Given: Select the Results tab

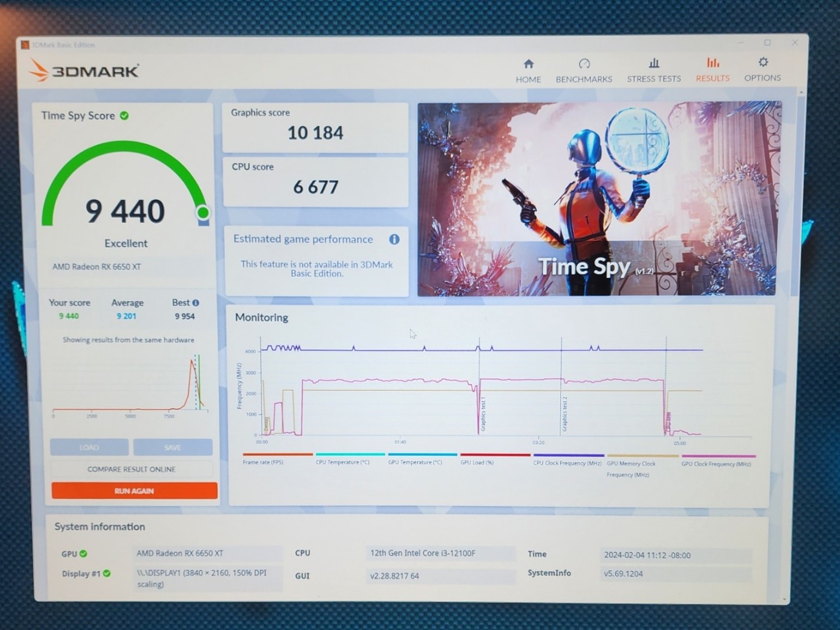Looking at the screenshot, I should 712,70.
